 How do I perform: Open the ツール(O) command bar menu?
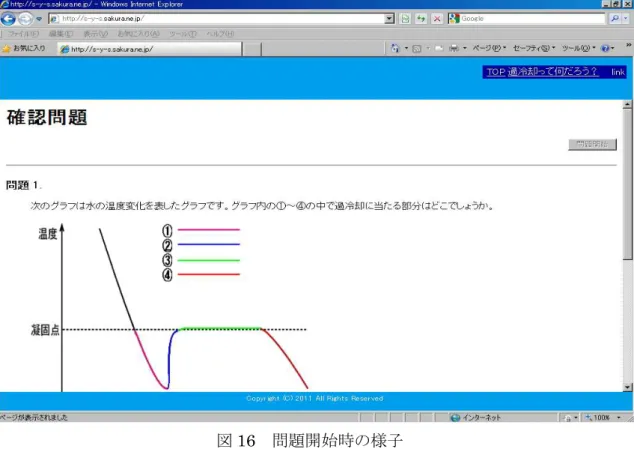pos(578,49)
